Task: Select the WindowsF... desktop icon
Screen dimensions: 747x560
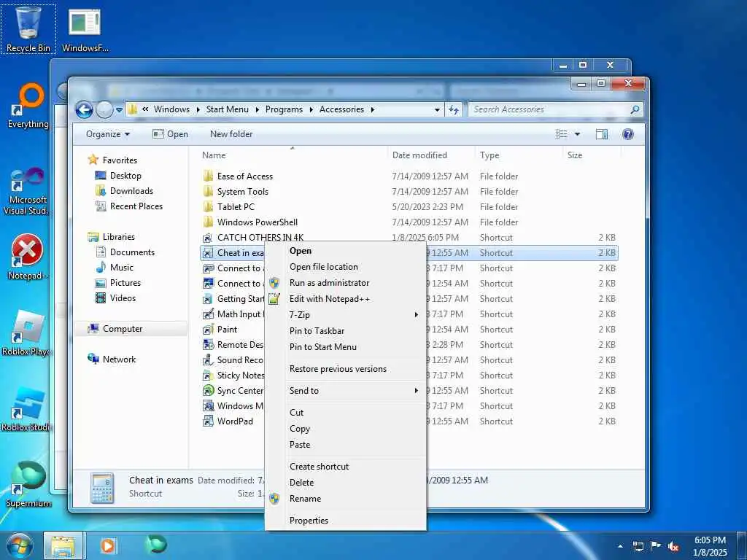Action: click(x=85, y=29)
